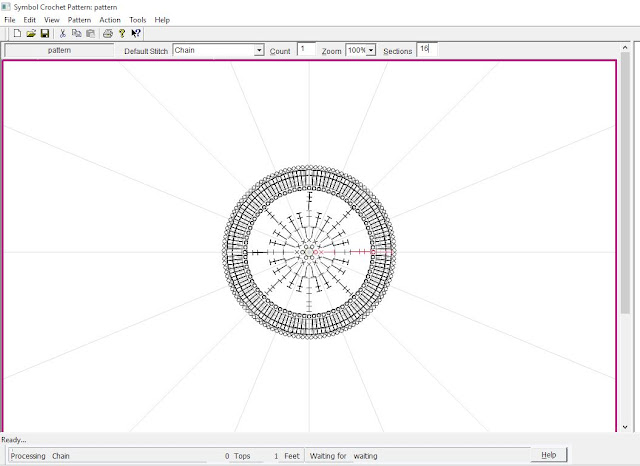Click the Paste toolbar icon

90,33
